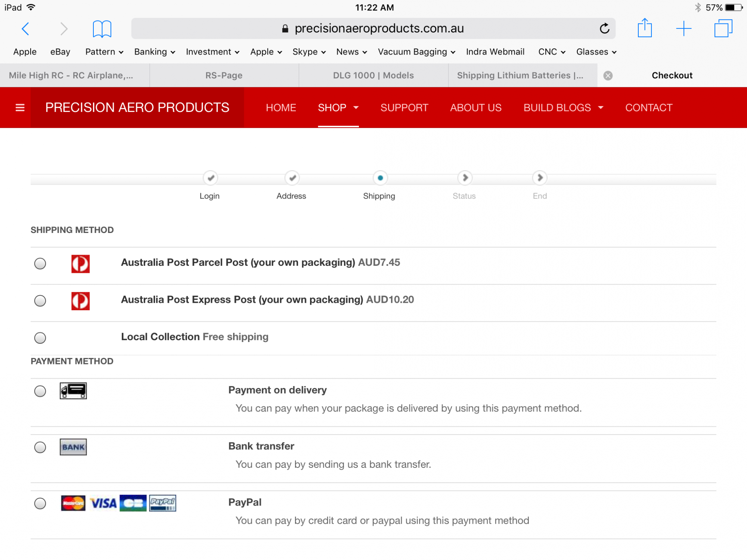Viewport: 747px width, 560px height.
Task: Select PayPal payment radio button
Action: pyautogui.click(x=40, y=503)
